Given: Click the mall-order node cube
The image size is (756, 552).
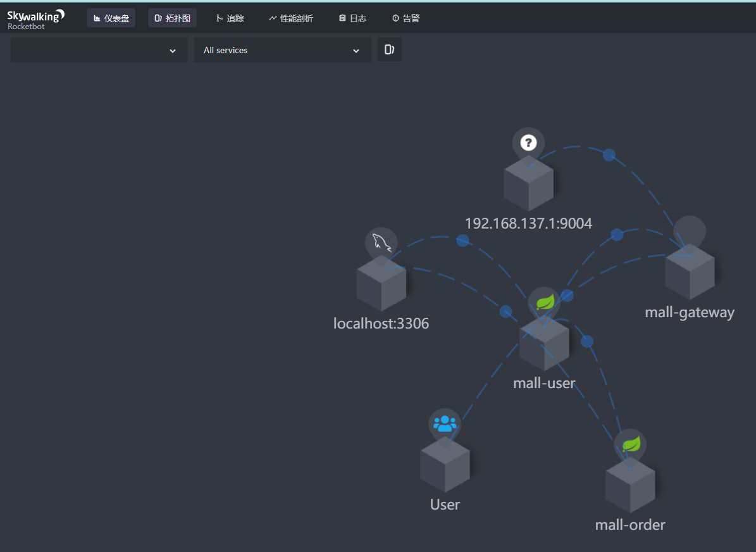Looking at the screenshot, I should point(630,485).
